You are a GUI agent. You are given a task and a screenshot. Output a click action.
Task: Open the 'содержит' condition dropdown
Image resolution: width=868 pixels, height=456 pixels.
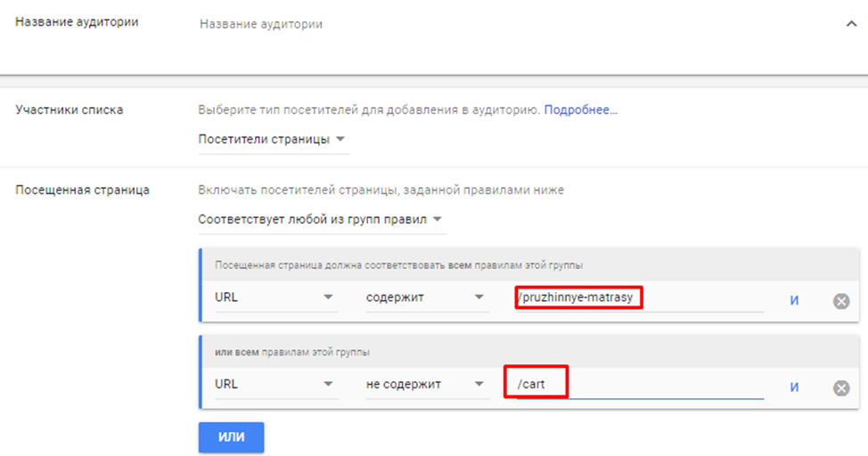point(426,297)
